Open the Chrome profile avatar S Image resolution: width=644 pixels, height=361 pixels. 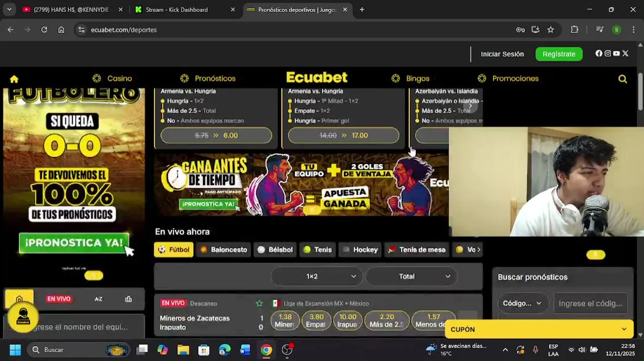(617, 30)
